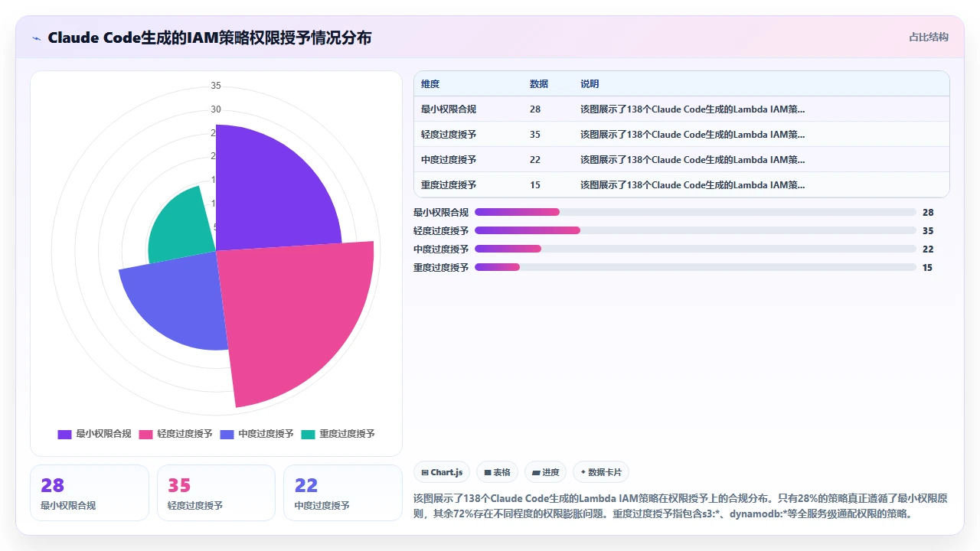The height and width of the screenshot is (551, 980).
Task: Click the Chart.js tag chip
Action: point(442,472)
